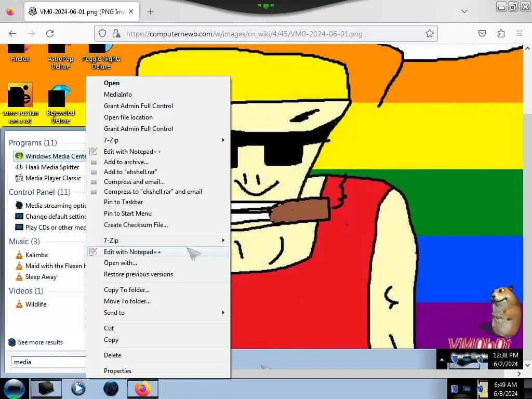This screenshot has height=399, width=532.
Task: Open the tracking protection shield icon
Action: (102, 33)
